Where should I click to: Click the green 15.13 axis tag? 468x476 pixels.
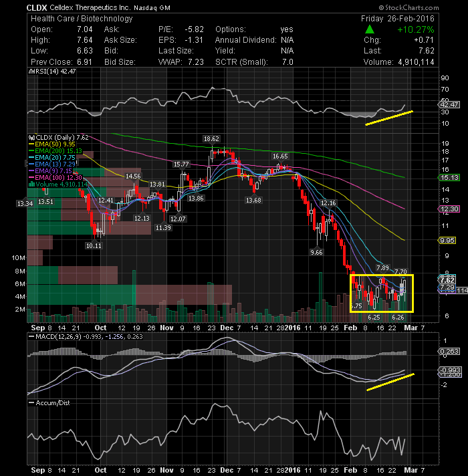449,178
